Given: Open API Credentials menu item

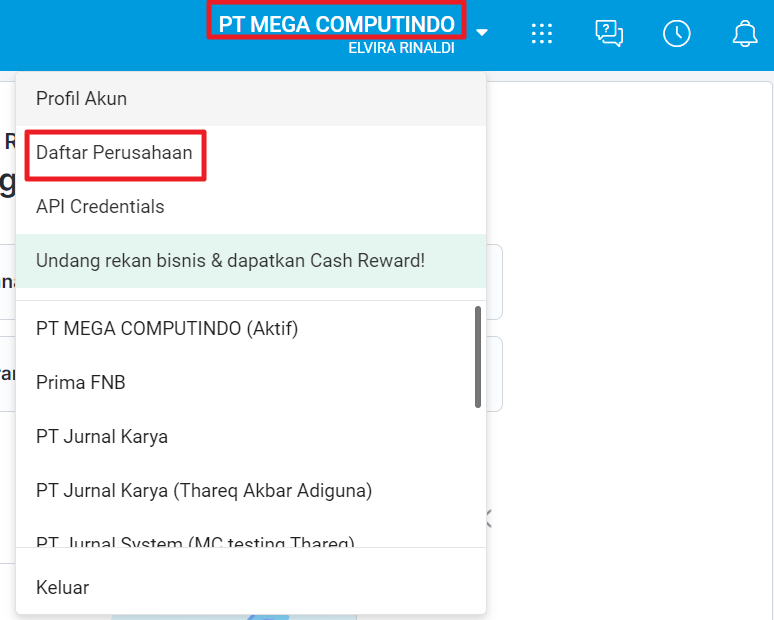Looking at the screenshot, I should pyautogui.click(x=251, y=207).
